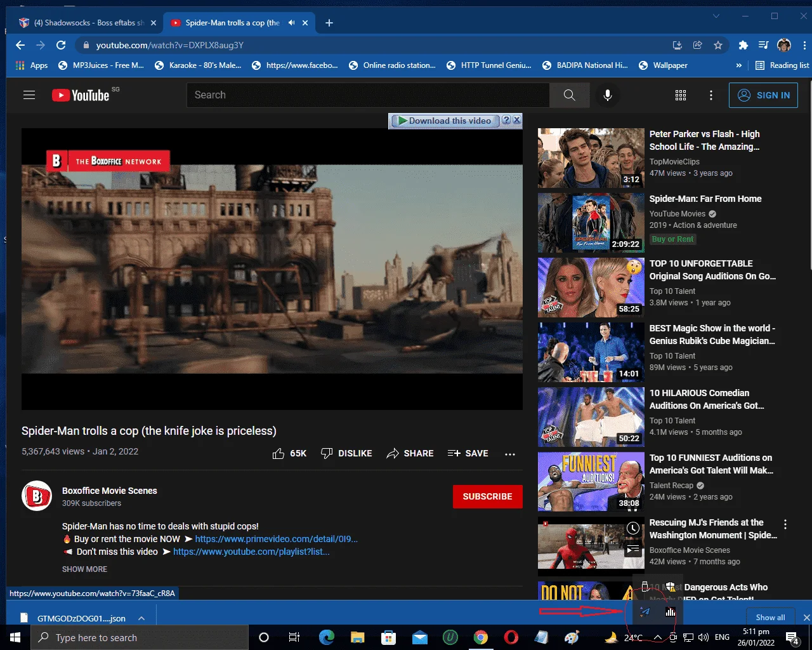The width and height of the screenshot is (812, 650).
Task: Click the Chrome profile avatar
Action: coord(784,45)
